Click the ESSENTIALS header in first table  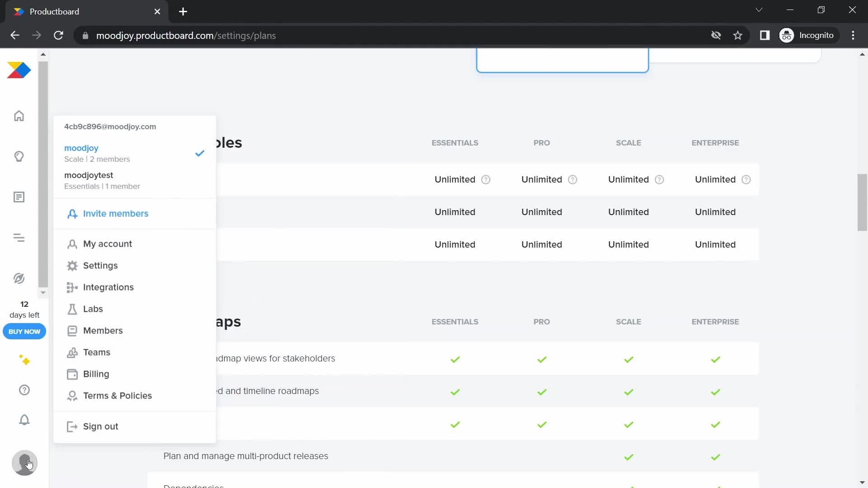pos(455,143)
